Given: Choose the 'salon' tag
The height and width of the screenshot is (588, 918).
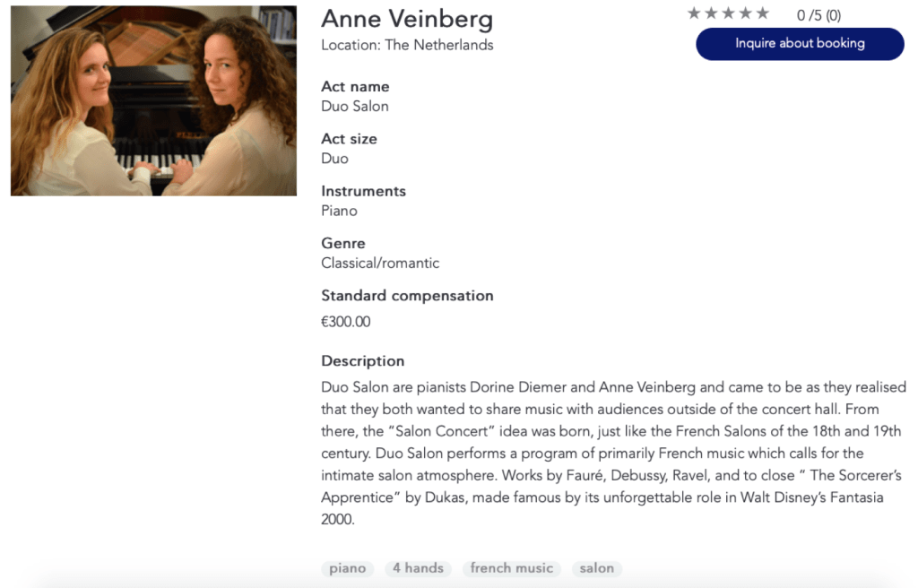Looking at the screenshot, I should tap(596, 568).
